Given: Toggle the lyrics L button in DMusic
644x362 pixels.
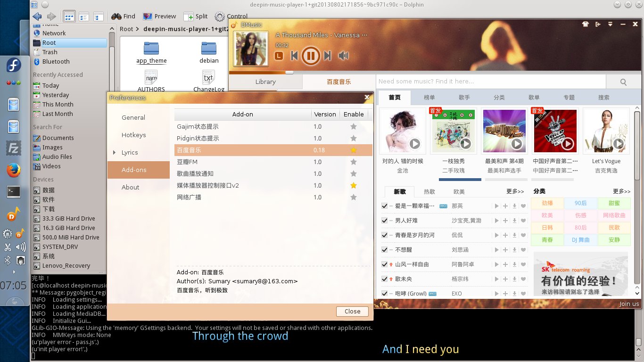Looking at the screenshot, I should [279, 56].
